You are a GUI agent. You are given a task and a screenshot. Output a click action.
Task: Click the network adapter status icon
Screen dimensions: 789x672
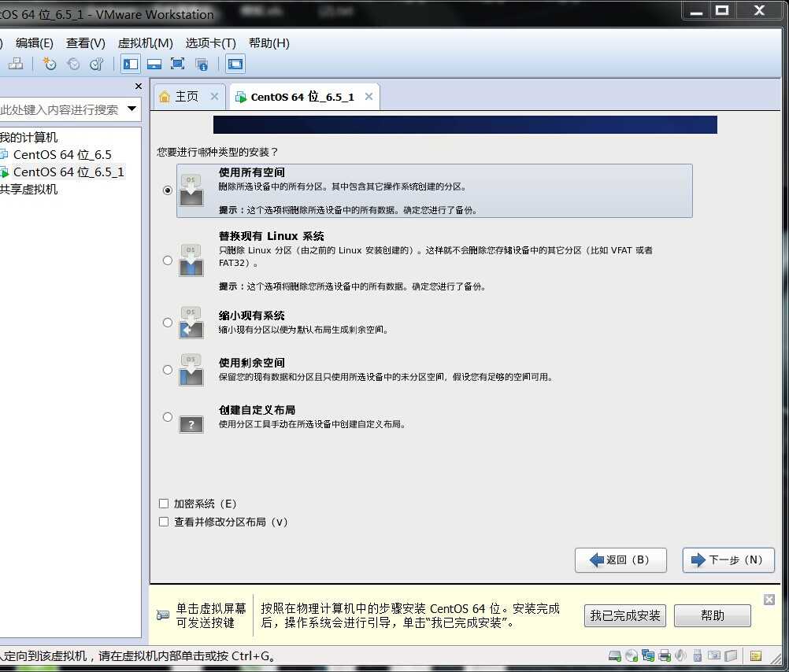tap(647, 655)
